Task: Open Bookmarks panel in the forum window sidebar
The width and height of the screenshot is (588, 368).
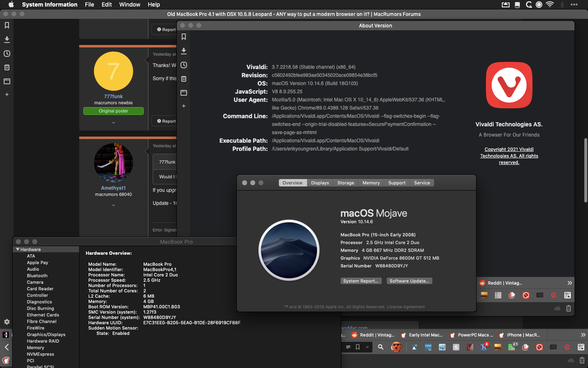Action: tap(7, 25)
